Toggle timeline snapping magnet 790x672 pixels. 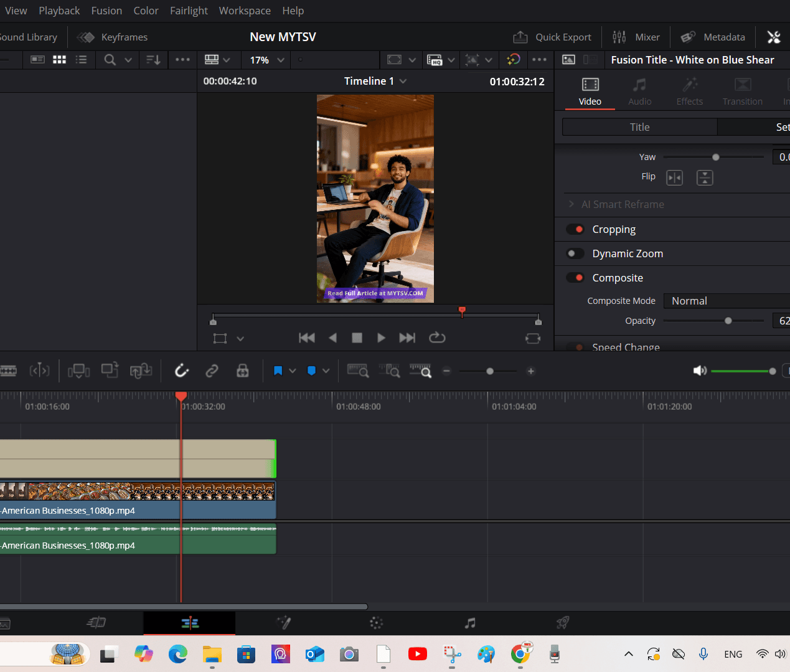tap(181, 371)
